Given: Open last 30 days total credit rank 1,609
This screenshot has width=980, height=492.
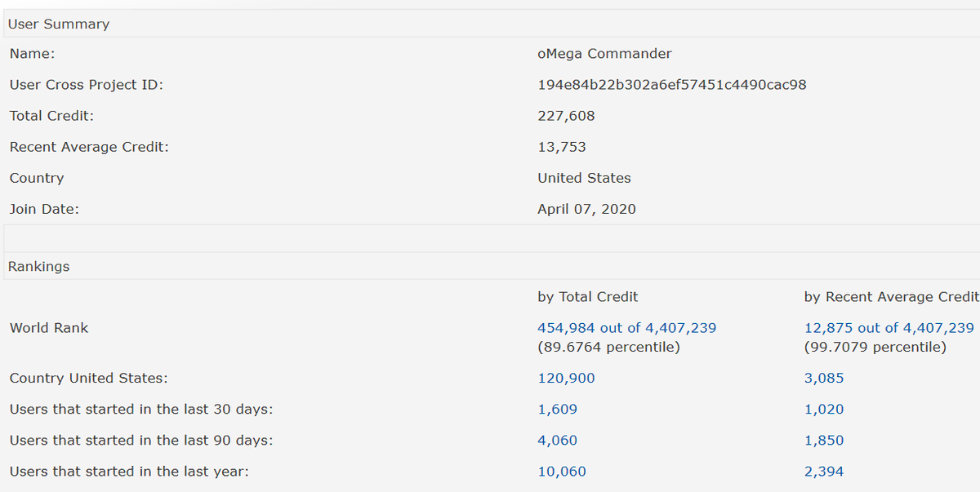Looking at the screenshot, I should click(x=557, y=410).
